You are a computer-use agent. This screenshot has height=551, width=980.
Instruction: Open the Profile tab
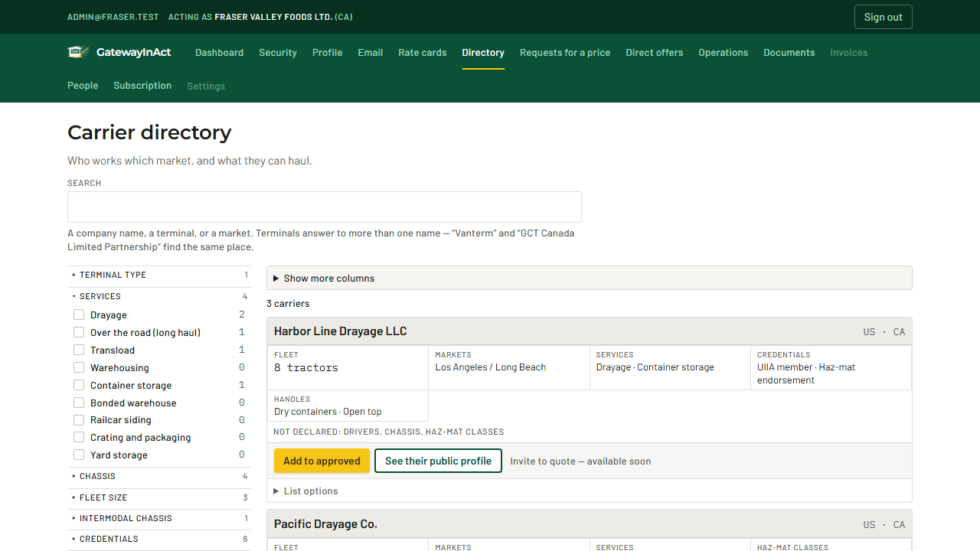click(327, 53)
